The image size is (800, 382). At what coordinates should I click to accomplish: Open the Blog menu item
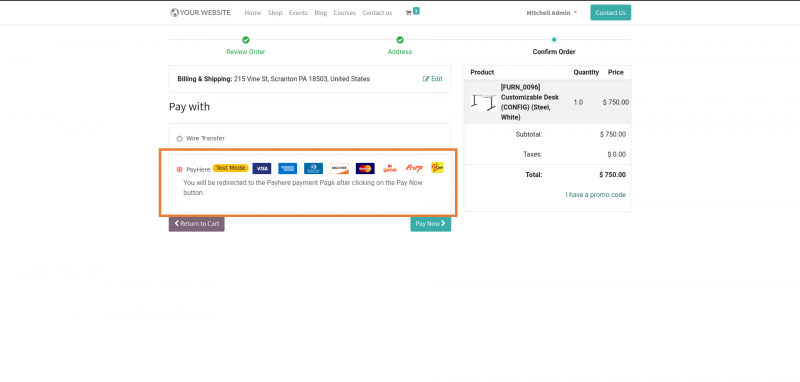[320, 13]
